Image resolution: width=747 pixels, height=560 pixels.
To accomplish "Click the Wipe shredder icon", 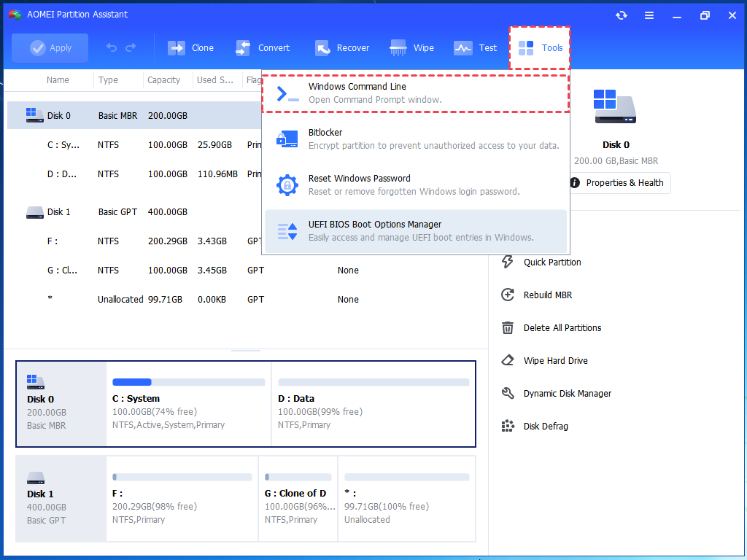I will coord(398,48).
